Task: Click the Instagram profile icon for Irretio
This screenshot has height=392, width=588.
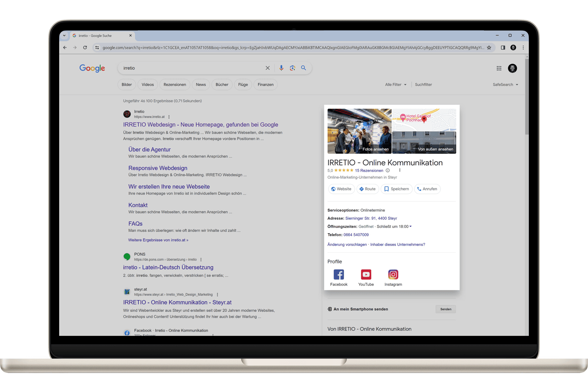Action: pyautogui.click(x=392, y=274)
